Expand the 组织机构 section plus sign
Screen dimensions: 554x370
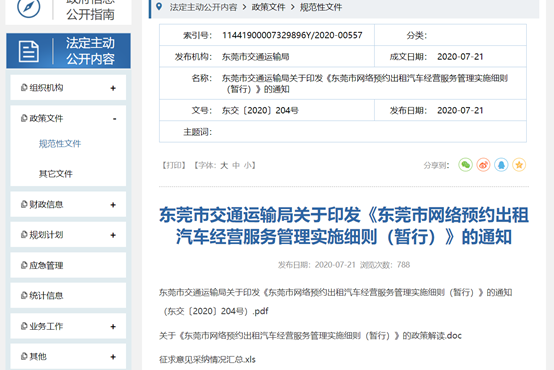113,88
